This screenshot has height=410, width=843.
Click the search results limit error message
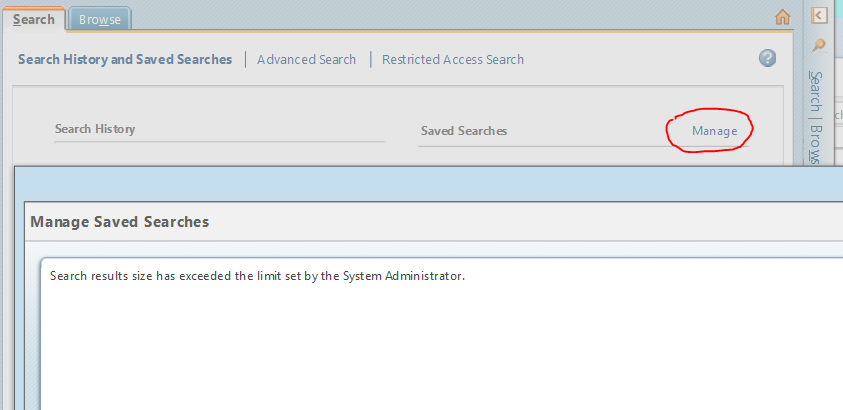point(257,276)
